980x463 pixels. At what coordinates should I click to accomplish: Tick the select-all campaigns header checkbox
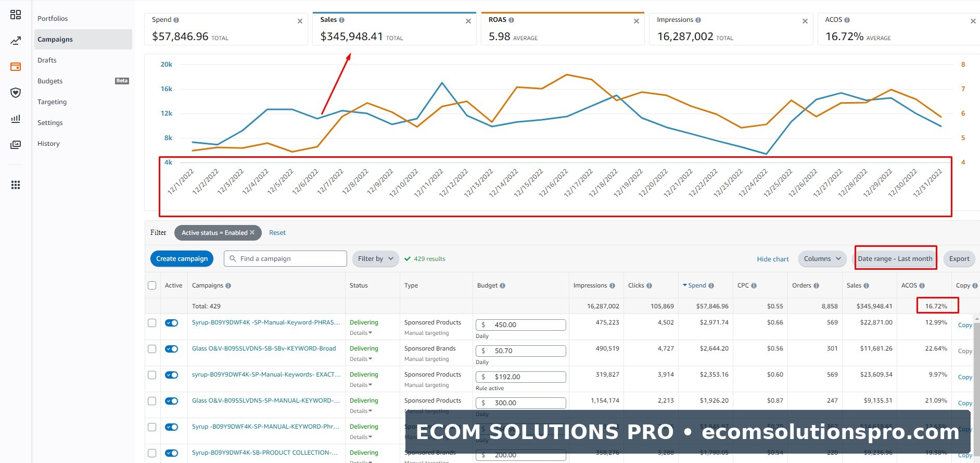[152, 285]
